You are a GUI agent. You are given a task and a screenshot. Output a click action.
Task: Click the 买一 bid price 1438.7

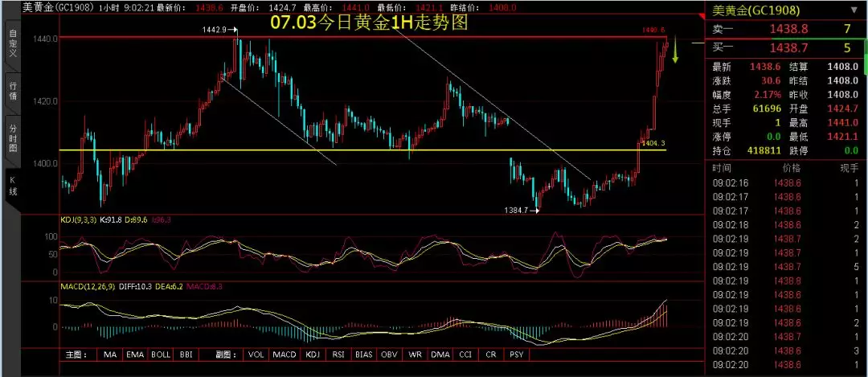click(788, 48)
